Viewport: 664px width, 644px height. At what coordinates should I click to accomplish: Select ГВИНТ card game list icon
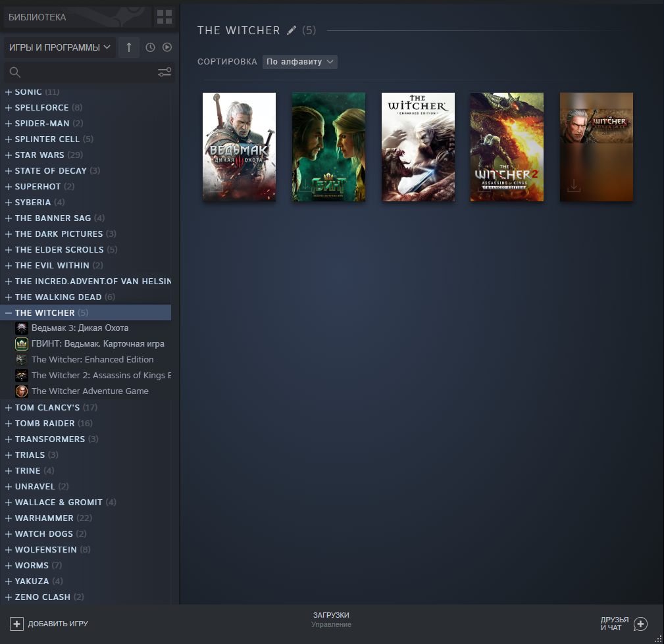point(22,344)
